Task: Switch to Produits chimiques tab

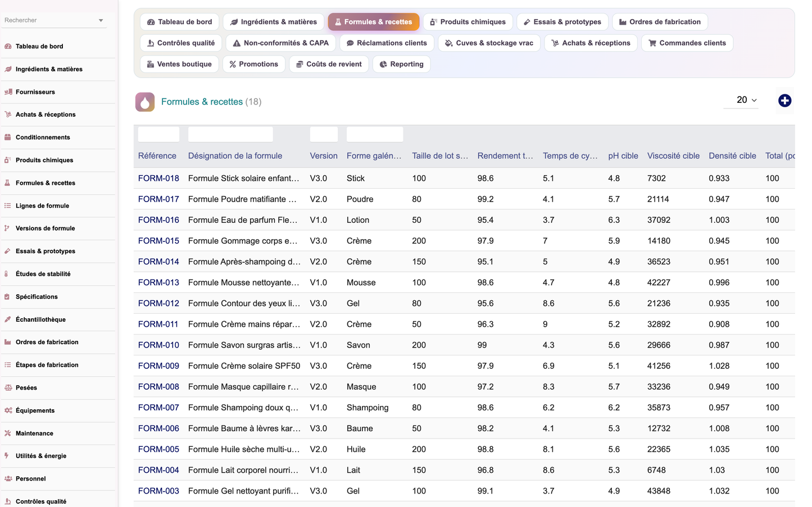Action: (468, 22)
